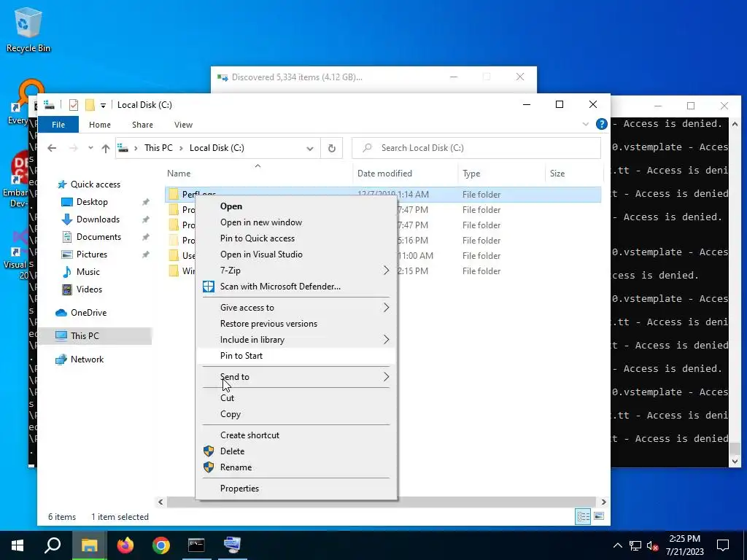Go back with the Back arrow

click(x=52, y=148)
